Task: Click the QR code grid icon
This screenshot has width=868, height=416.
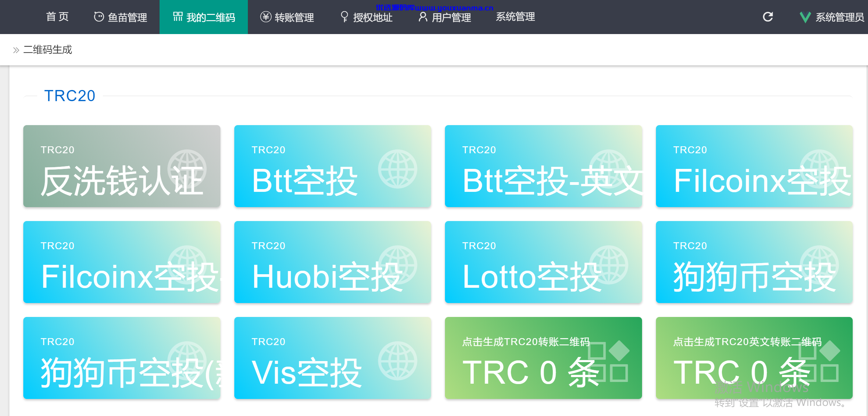Action: 178,16
